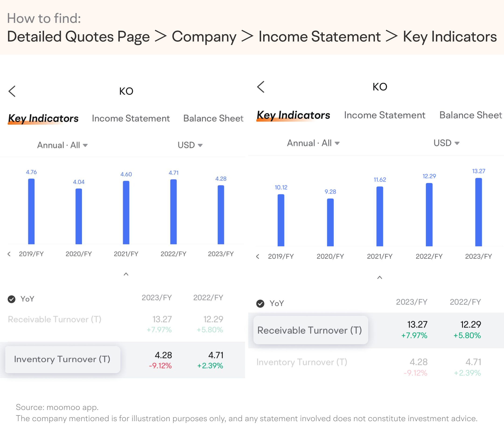Screen dimensions: 504x437
Task: Select left panel Key Indicators tab
Action: [x=43, y=118]
